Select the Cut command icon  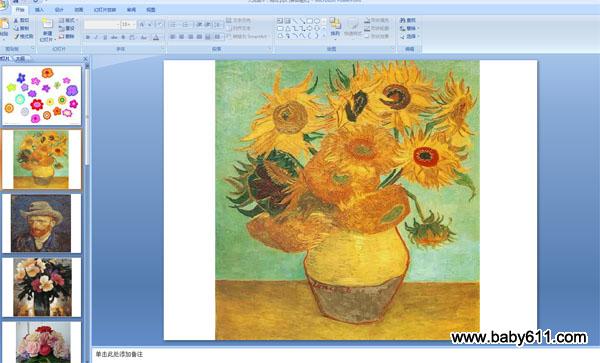coord(16,20)
